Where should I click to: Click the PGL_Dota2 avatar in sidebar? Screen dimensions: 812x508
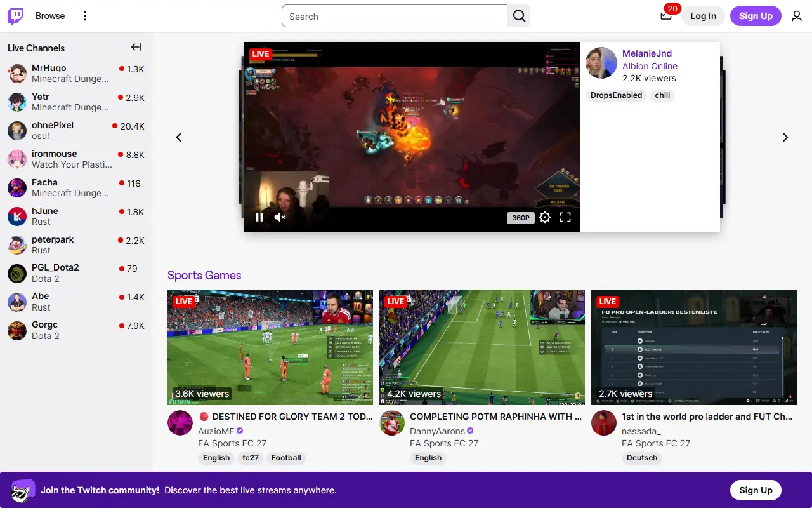click(17, 274)
